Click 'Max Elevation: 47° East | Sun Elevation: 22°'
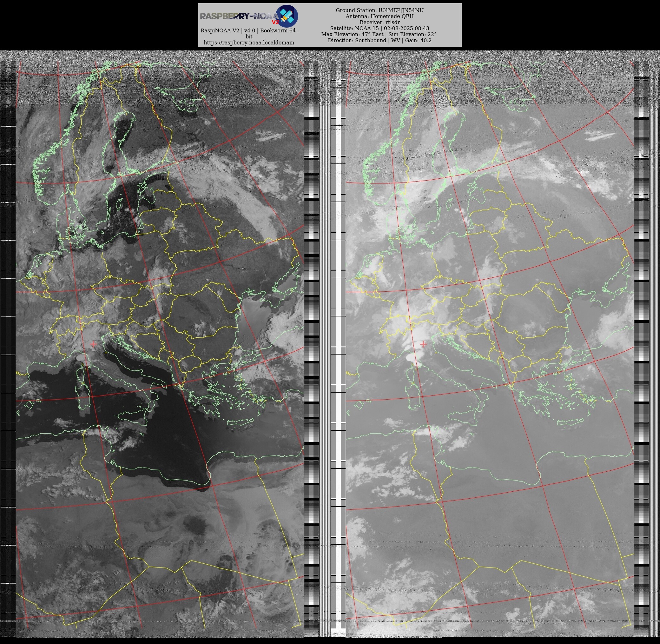Image resolution: width=660 pixels, height=644 pixels. point(379,35)
